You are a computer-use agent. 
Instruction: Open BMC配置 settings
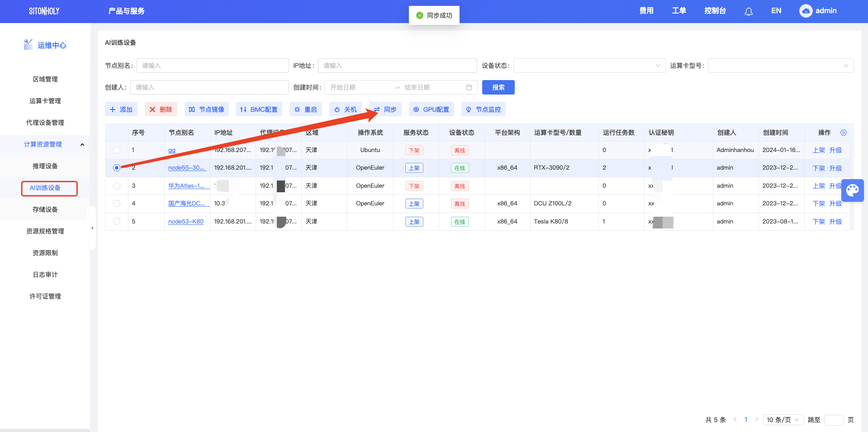(259, 109)
